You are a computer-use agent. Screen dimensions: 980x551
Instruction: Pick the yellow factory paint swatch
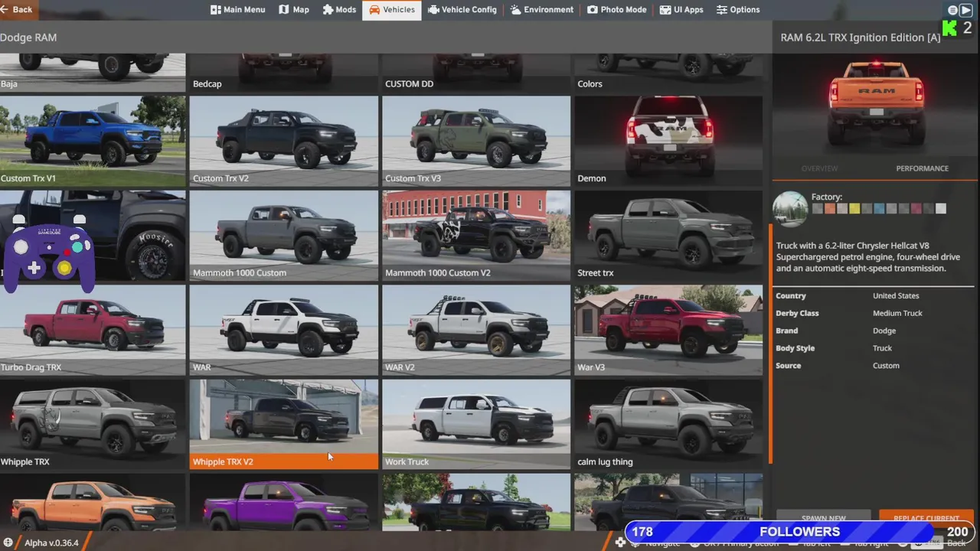[x=854, y=209]
